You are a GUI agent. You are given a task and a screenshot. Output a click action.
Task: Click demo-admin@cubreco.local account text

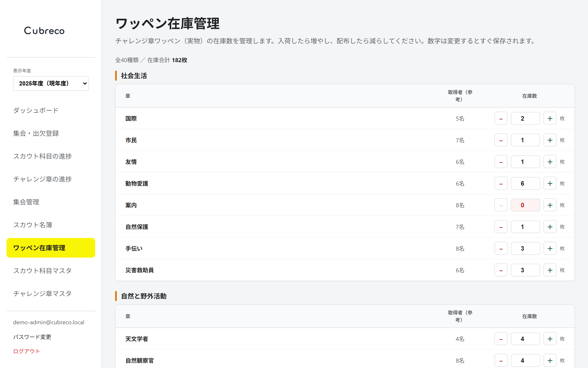(49, 322)
